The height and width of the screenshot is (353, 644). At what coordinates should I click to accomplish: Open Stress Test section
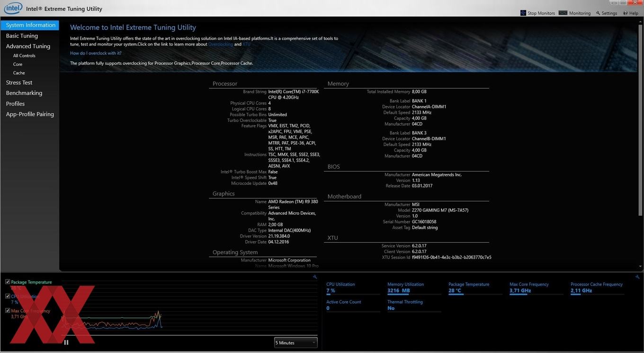(19, 82)
